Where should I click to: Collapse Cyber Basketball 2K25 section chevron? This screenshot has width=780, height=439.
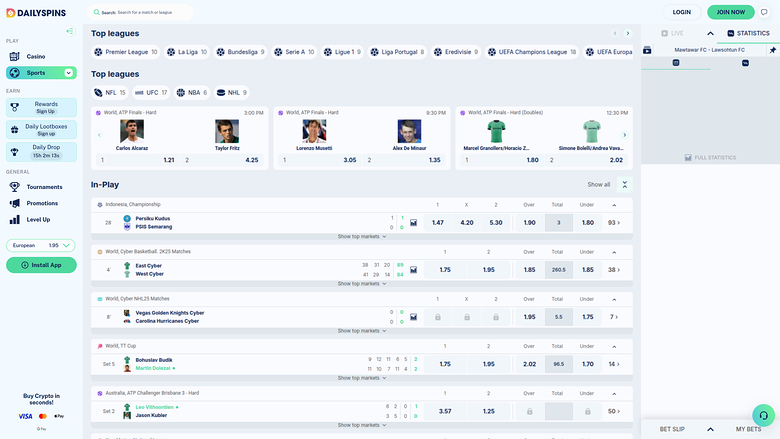(614, 252)
